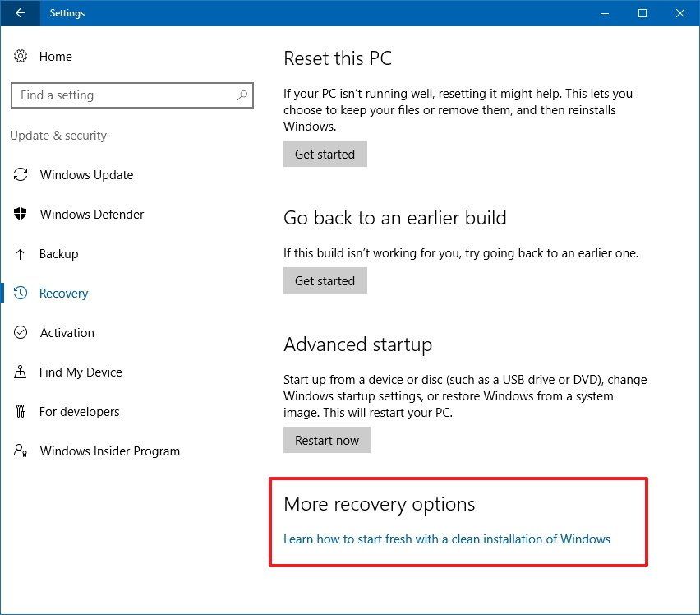Click Get started under Reset this PC
Image resolution: width=700 pixels, height=615 pixels.
pos(325,154)
